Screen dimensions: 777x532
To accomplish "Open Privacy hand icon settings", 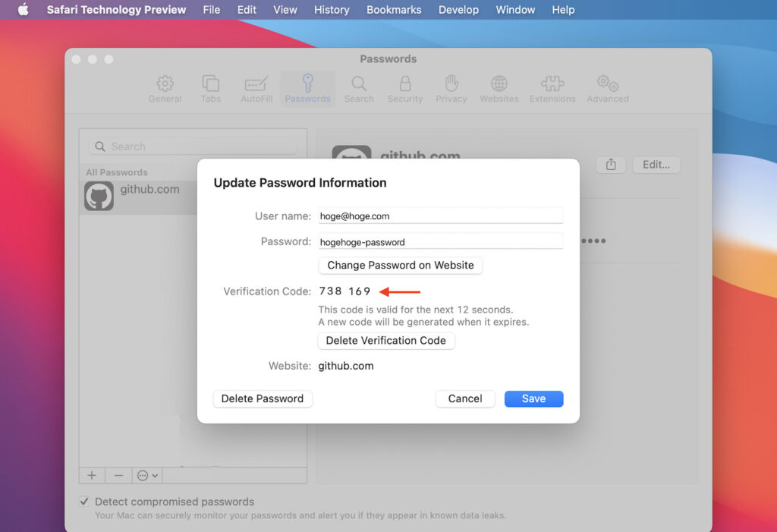I will pyautogui.click(x=451, y=89).
